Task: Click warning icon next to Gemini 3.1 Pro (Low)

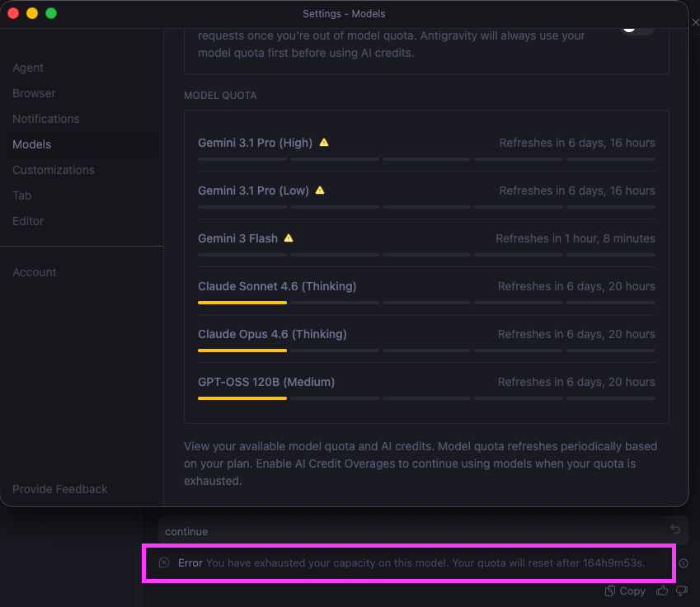Action: 320,191
